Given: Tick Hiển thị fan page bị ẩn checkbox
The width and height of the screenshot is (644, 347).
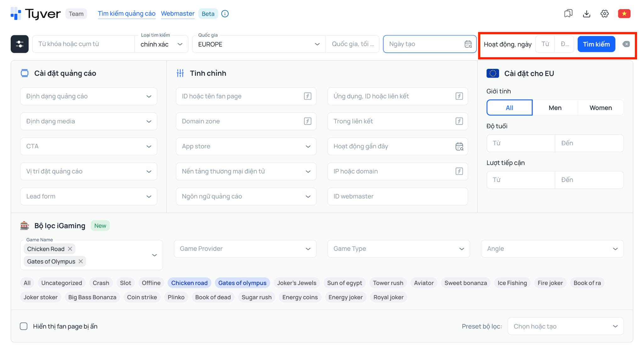Looking at the screenshot, I should coord(24,326).
